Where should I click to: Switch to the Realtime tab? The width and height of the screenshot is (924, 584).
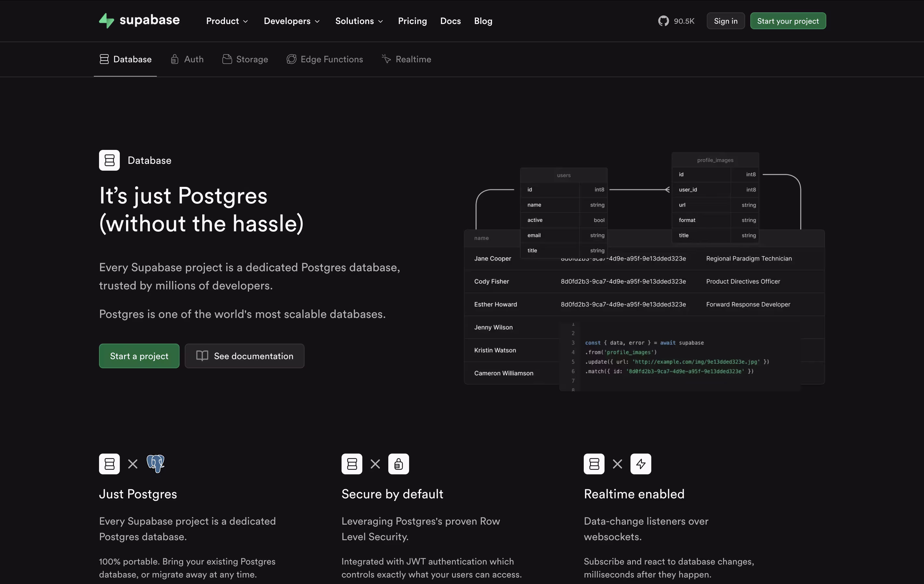pos(406,59)
